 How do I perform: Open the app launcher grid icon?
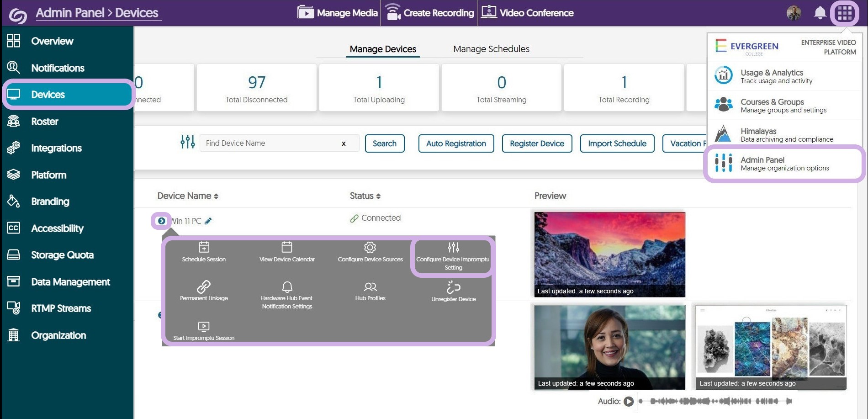pyautogui.click(x=844, y=13)
